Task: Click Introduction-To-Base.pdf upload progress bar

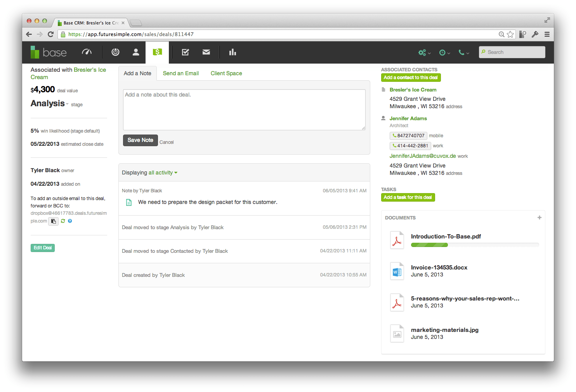Action: point(475,245)
